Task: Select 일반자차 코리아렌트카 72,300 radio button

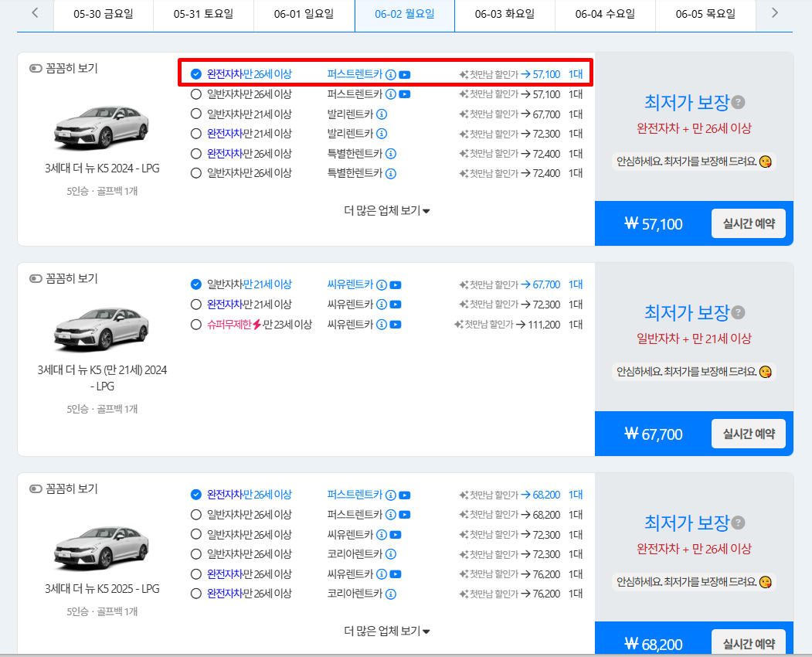Action: (195, 554)
